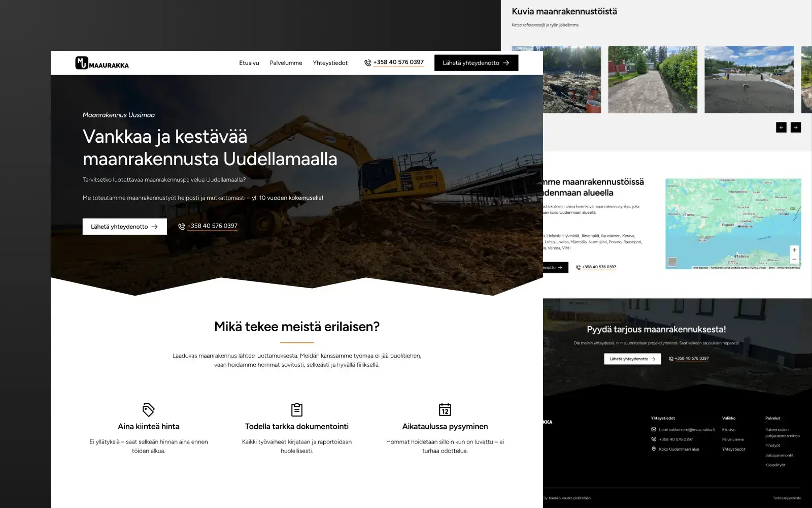Click the footer phone number
812x508 pixels.
(x=676, y=439)
